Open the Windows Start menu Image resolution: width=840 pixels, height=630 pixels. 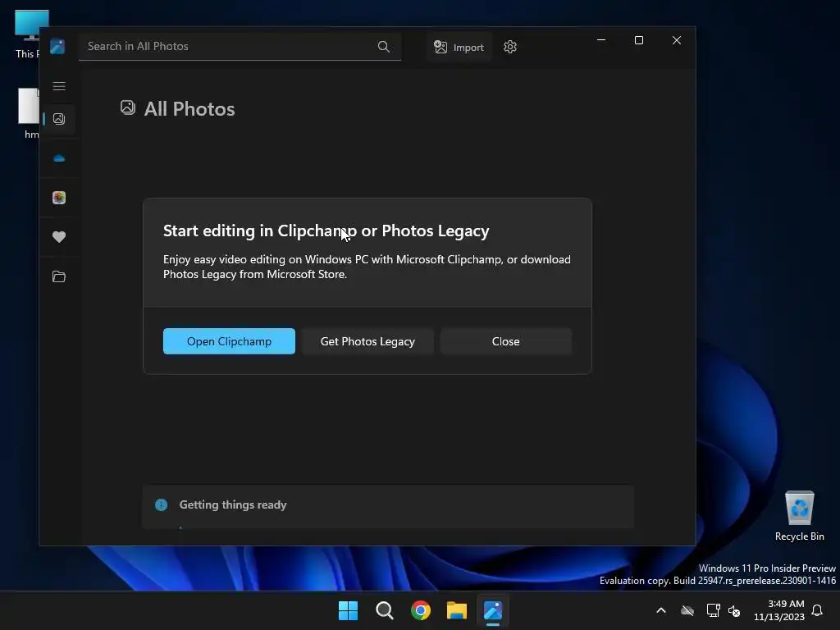[348, 610]
